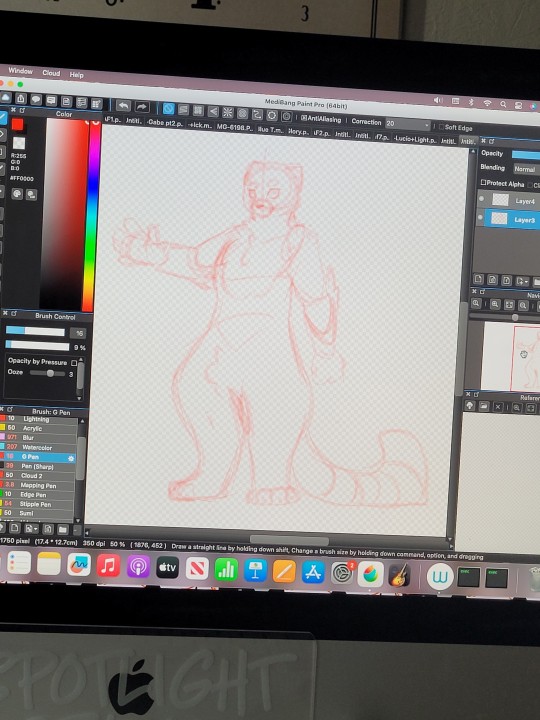Viewport: 540px width, 720px height.
Task: Adjust the Ooze slider
Action: click(x=47, y=373)
